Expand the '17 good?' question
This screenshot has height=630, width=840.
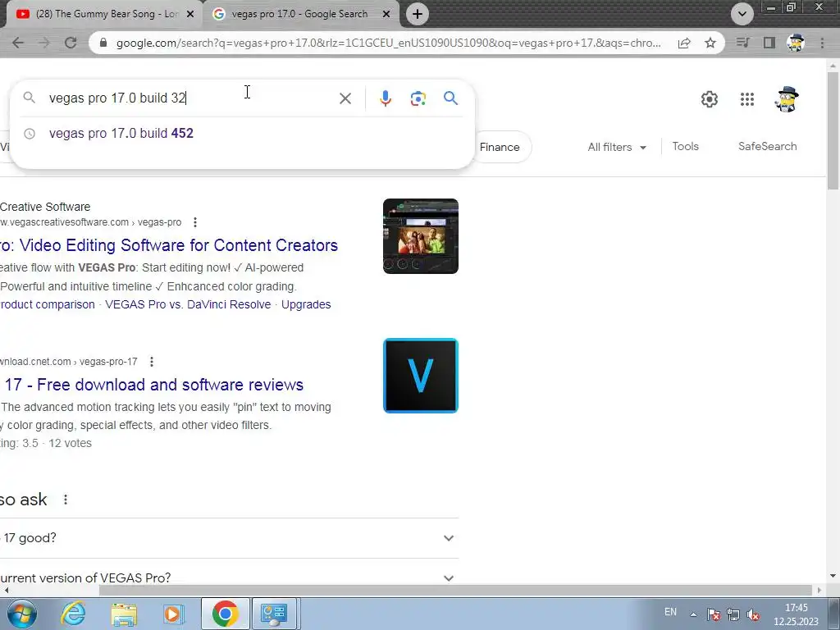click(230, 538)
